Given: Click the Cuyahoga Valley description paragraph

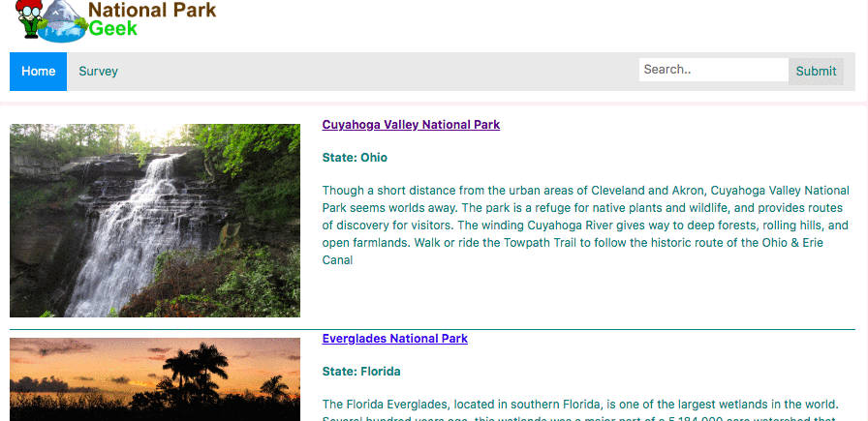Looking at the screenshot, I should (x=586, y=226).
